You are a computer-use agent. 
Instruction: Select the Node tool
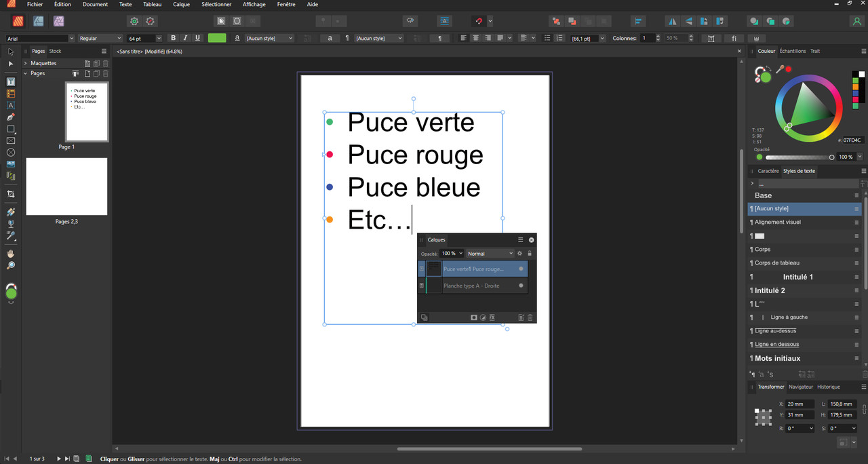tap(11, 64)
